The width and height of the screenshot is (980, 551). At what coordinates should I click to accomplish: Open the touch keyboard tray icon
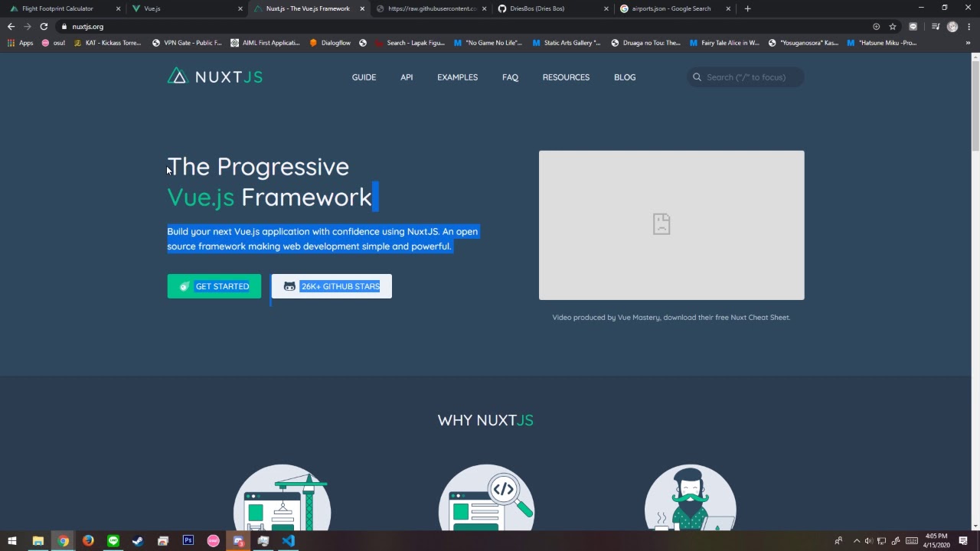(x=911, y=541)
